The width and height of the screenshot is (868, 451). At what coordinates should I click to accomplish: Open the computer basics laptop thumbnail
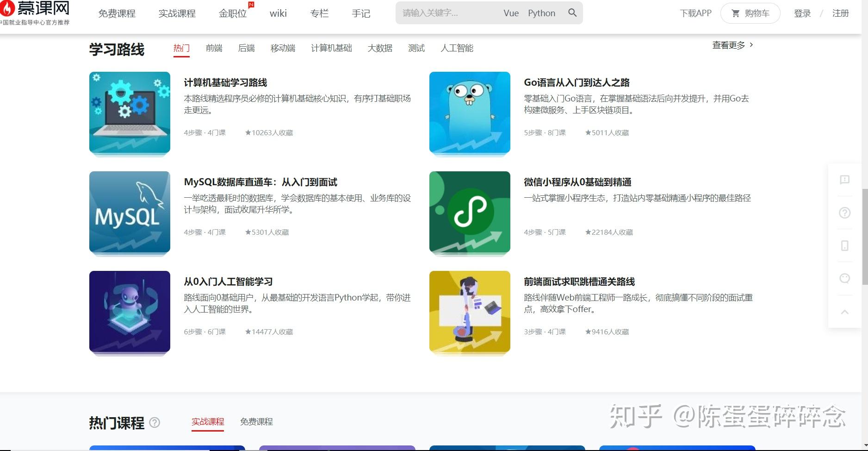coord(130,113)
